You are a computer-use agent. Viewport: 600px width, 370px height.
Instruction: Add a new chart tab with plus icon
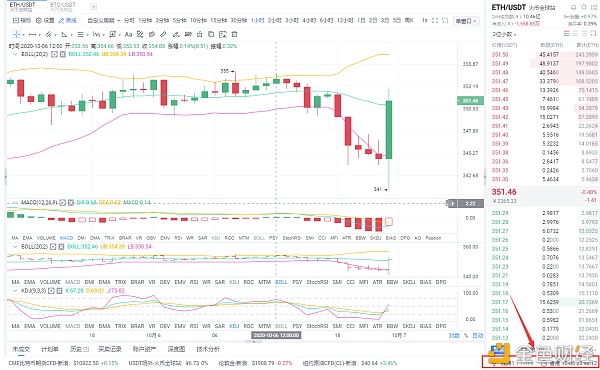click(x=94, y=7)
